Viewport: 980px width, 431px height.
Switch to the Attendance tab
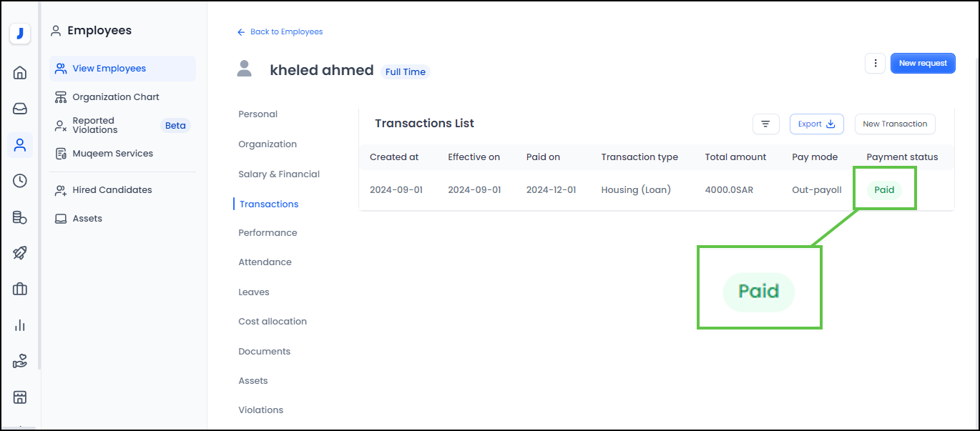pyautogui.click(x=265, y=262)
